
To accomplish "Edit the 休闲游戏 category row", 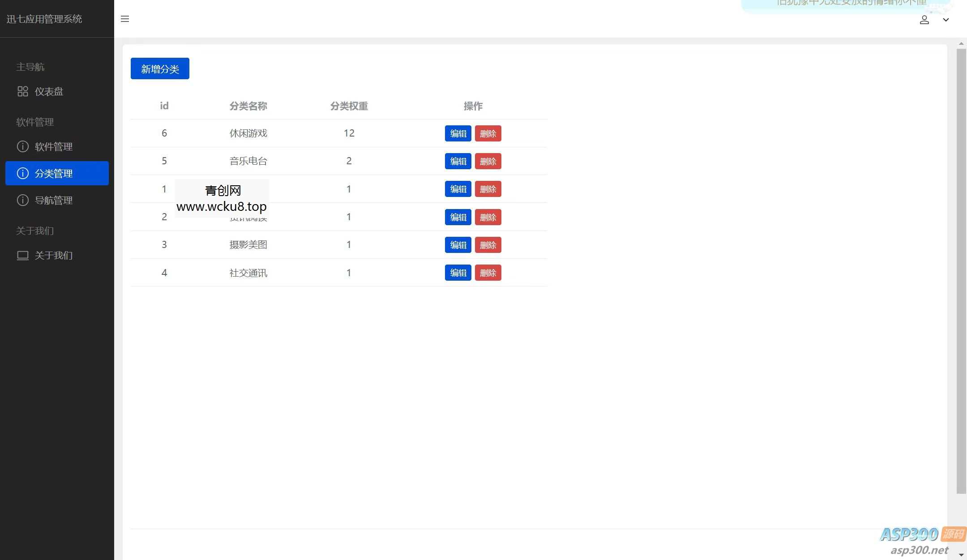I will click(458, 133).
